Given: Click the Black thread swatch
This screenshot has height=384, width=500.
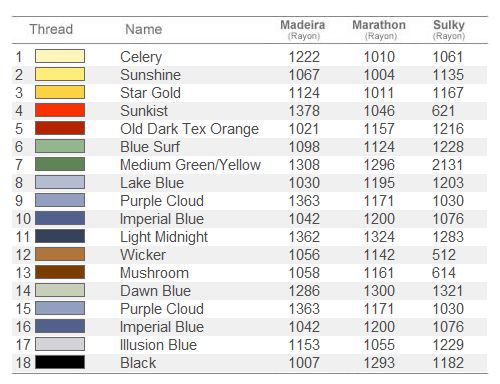Looking at the screenshot, I should [60, 362].
